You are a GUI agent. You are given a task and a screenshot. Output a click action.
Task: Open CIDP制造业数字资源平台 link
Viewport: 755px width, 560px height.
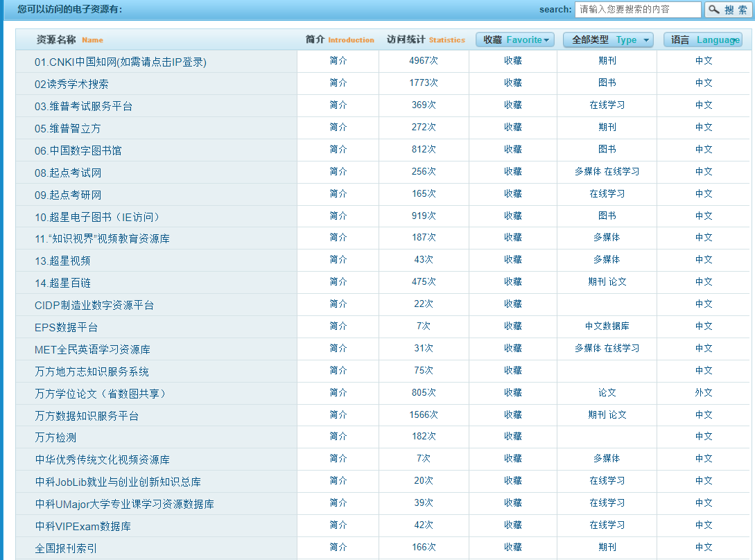click(94, 305)
